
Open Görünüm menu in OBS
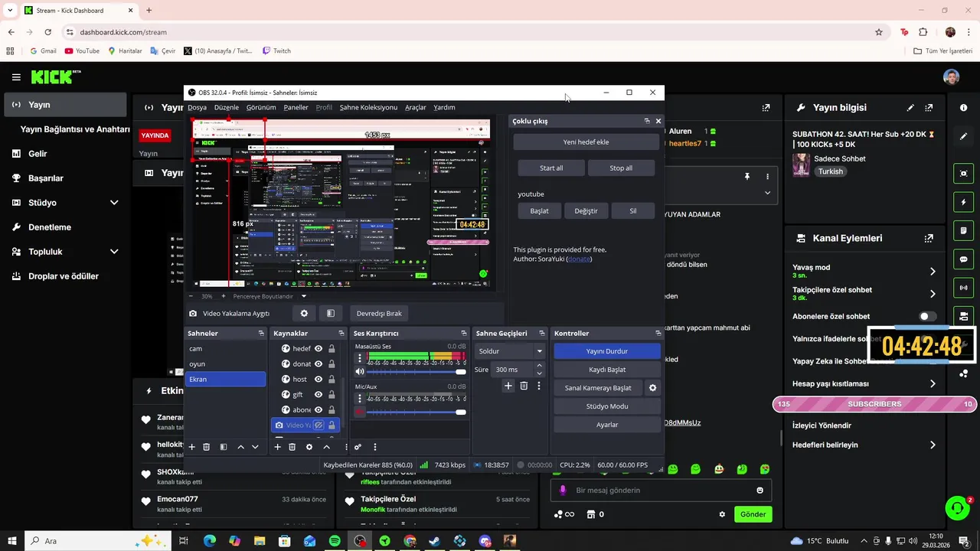[x=261, y=108]
